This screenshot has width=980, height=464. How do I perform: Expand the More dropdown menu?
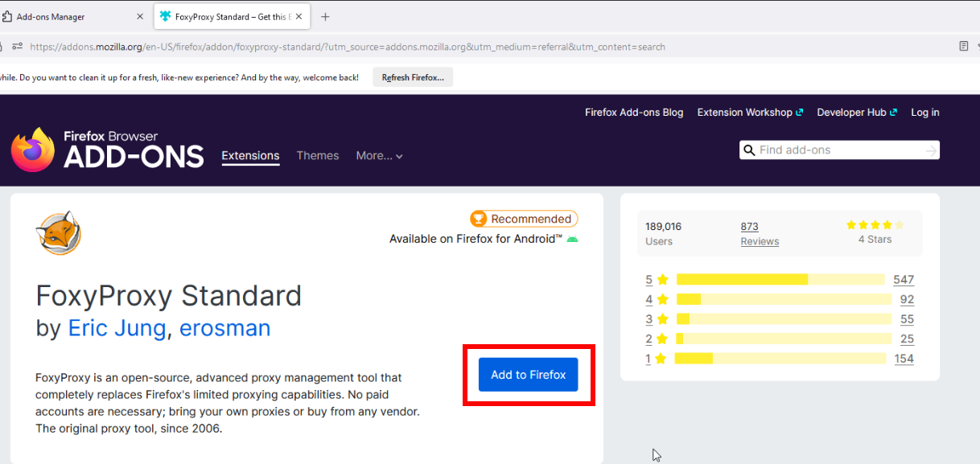380,156
